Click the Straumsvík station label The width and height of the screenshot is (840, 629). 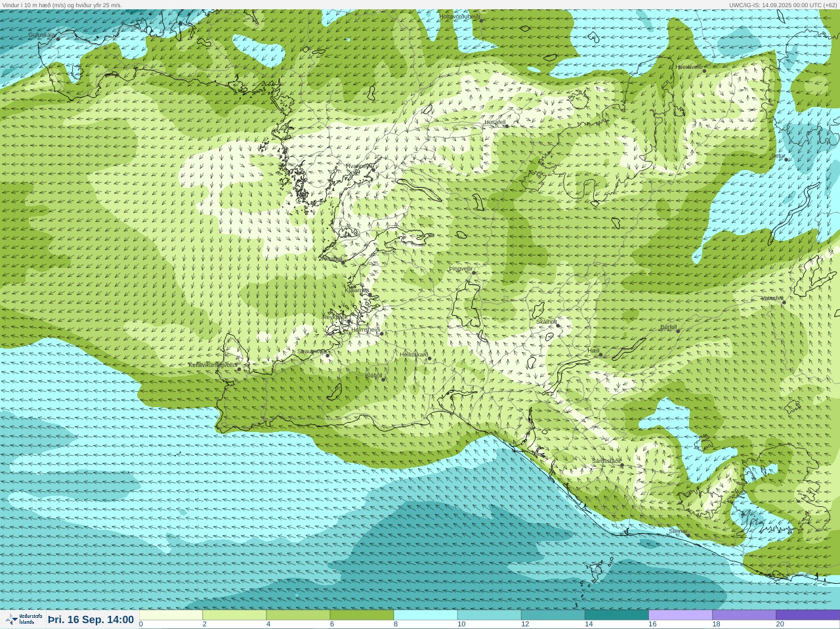pyautogui.click(x=311, y=351)
